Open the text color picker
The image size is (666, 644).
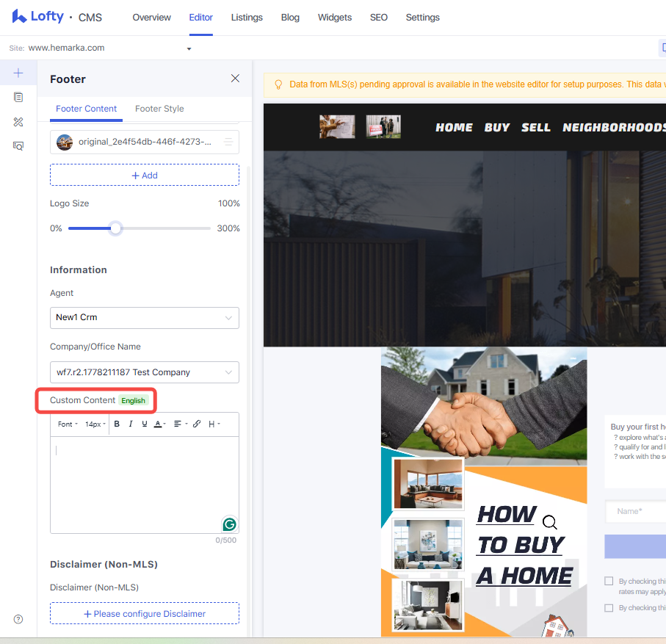point(159,424)
